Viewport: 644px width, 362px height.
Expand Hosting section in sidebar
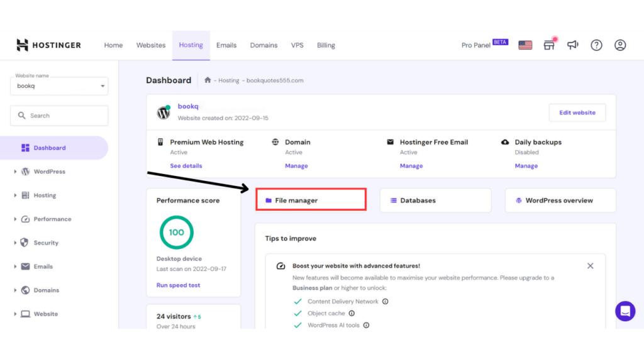(x=15, y=195)
